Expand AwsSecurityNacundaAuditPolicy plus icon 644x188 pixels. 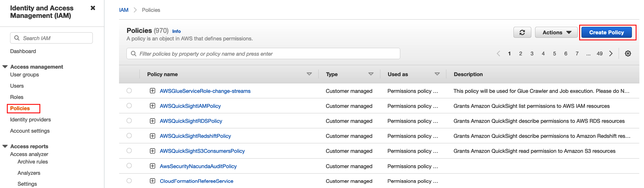[152, 166]
